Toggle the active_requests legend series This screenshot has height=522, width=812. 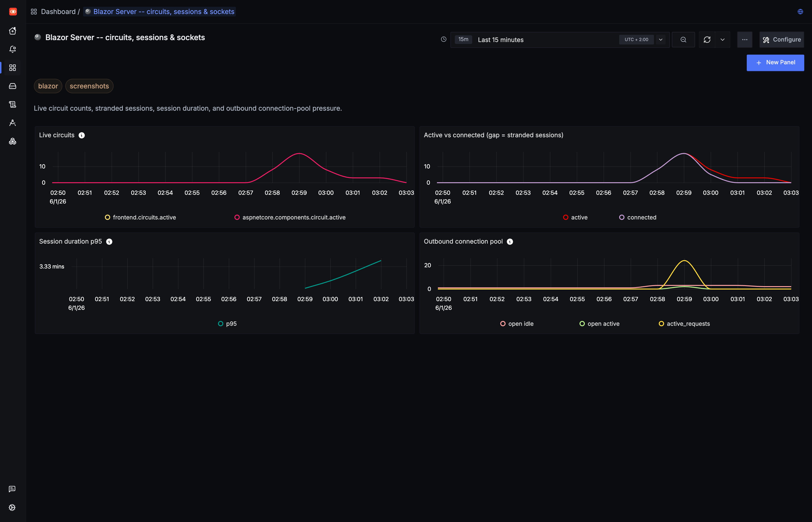point(684,324)
